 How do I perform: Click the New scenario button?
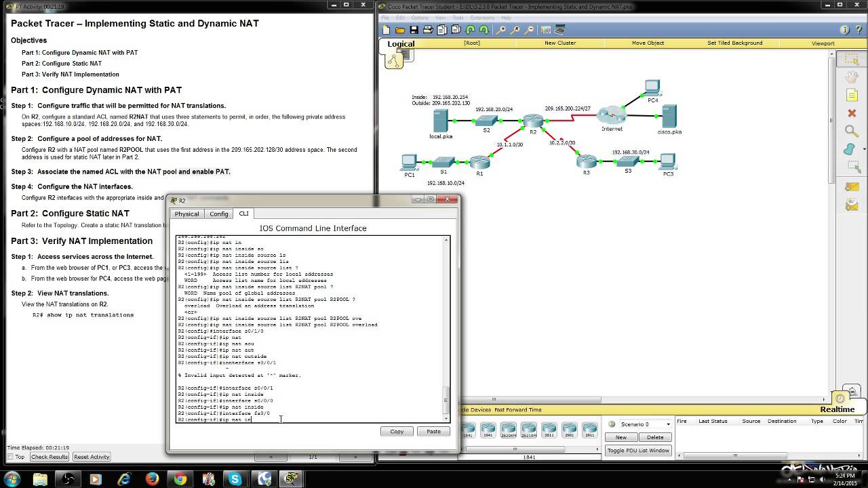pos(620,437)
